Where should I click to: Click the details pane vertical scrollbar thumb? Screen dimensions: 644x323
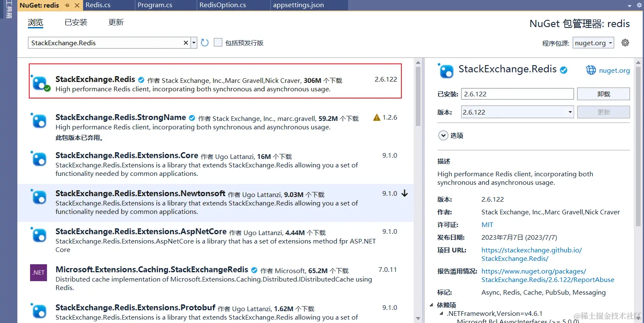[638, 146]
